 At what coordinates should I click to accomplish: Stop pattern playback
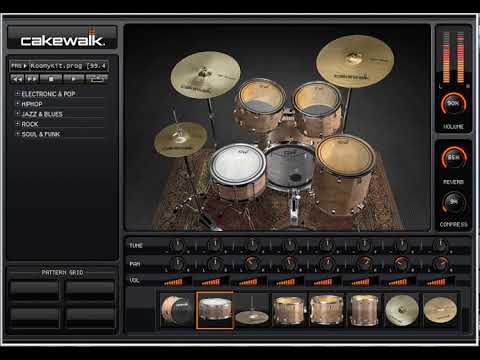click(x=51, y=79)
